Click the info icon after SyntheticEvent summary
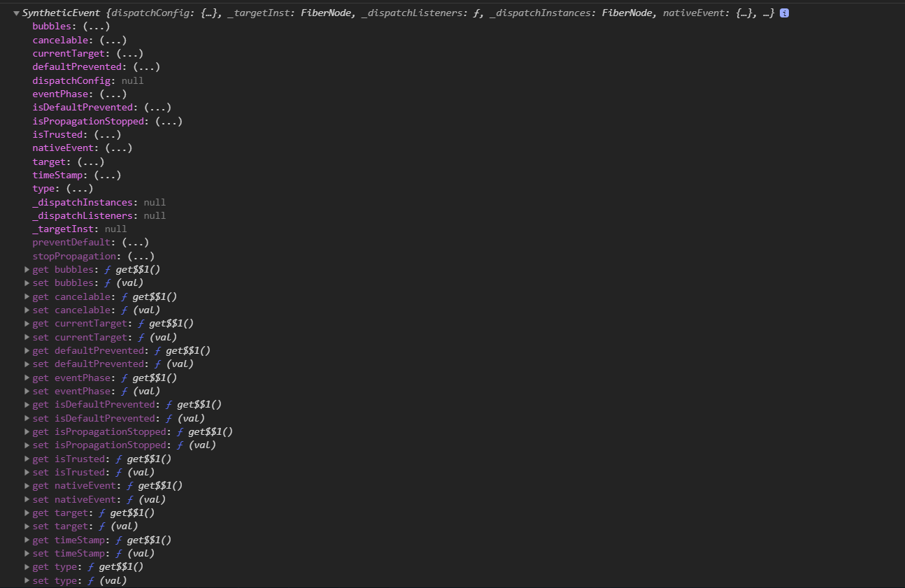The width and height of the screenshot is (905, 588). pyautogui.click(x=784, y=13)
